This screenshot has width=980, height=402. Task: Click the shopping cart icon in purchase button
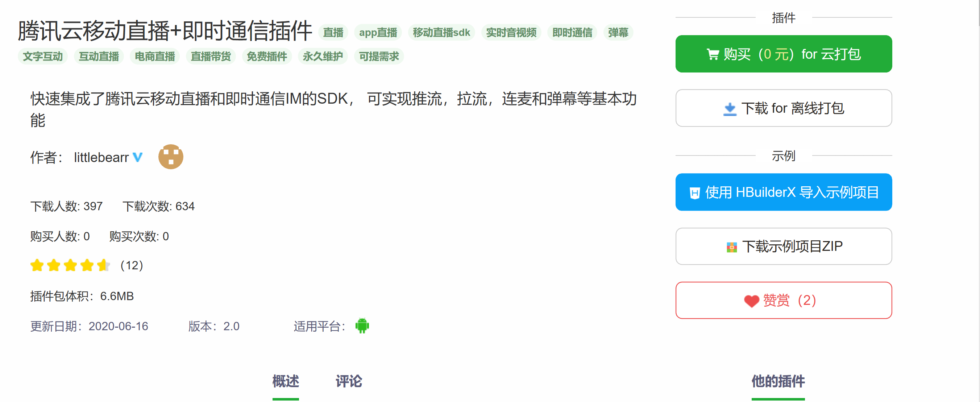tap(713, 54)
